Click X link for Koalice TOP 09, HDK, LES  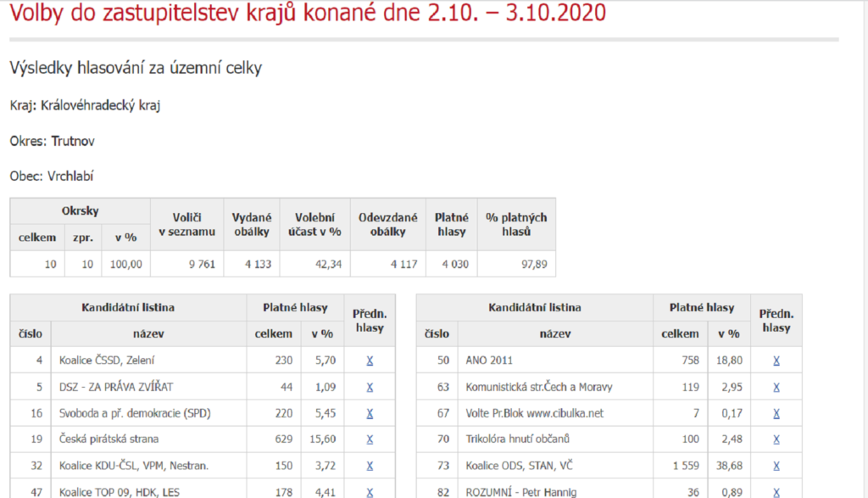coord(370,492)
